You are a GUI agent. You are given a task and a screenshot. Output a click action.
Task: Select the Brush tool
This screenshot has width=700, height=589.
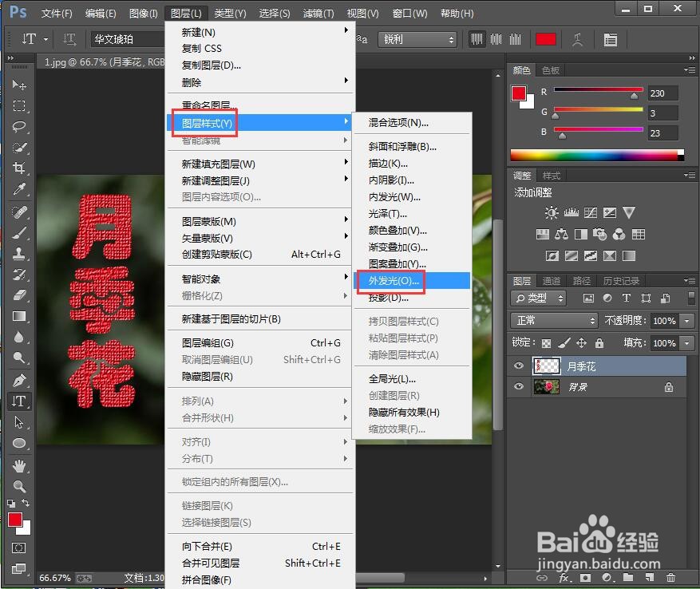coord(18,233)
